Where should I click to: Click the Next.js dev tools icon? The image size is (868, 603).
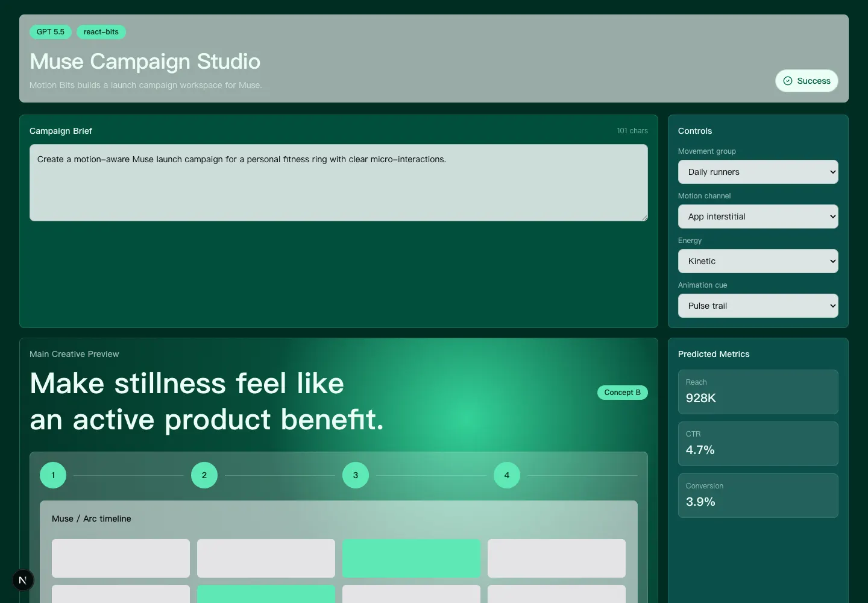point(23,580)
